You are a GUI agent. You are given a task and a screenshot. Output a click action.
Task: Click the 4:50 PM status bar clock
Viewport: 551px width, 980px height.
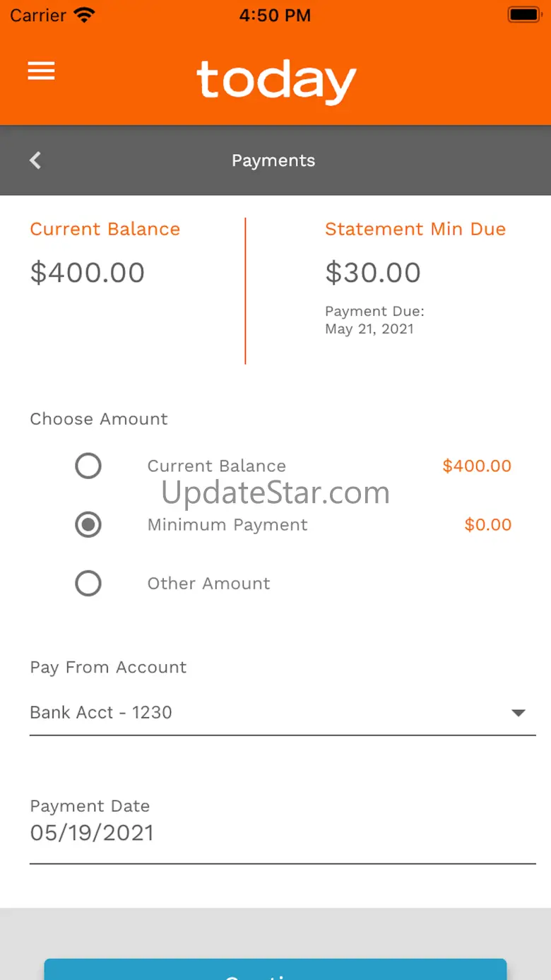(275, 15)
